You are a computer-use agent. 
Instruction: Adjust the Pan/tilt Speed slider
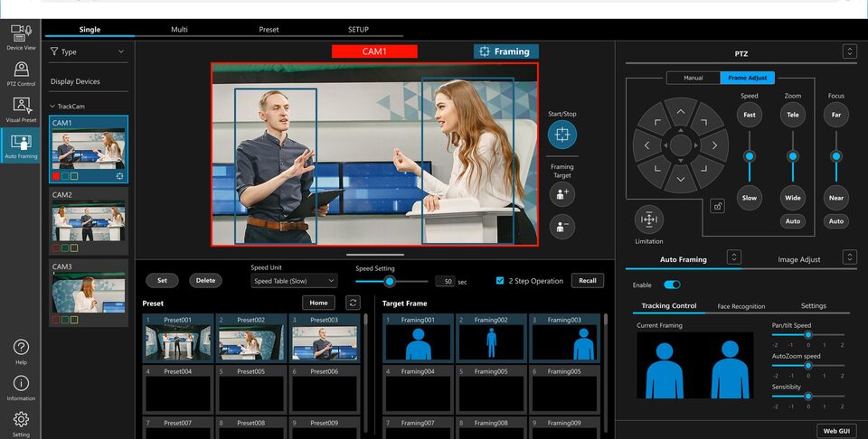808,335
